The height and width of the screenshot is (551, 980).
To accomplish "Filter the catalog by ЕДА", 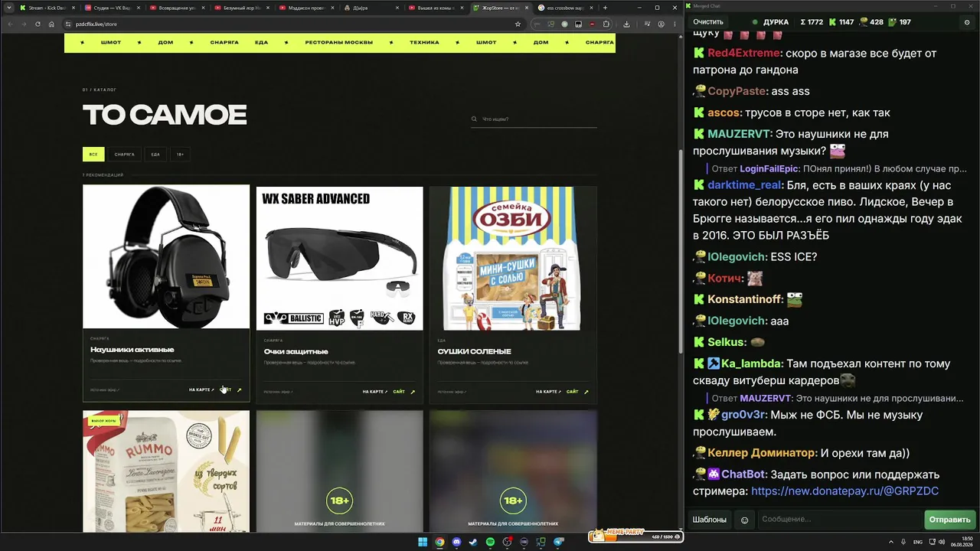I will [x=155, y=154].
